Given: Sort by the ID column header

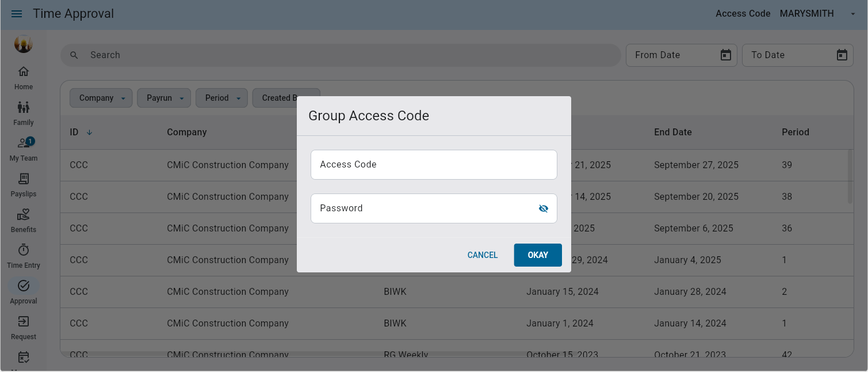Looking at the screenshot, I should [x=74, y=132].
